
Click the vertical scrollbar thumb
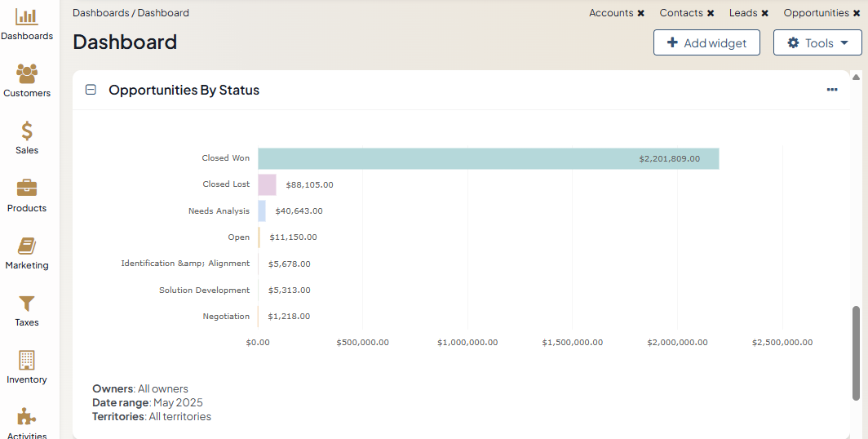pyautogui.click(x=856, y=353)
